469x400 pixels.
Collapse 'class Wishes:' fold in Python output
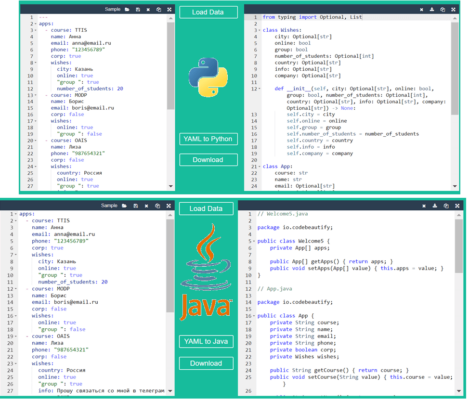tap(260, 30)
